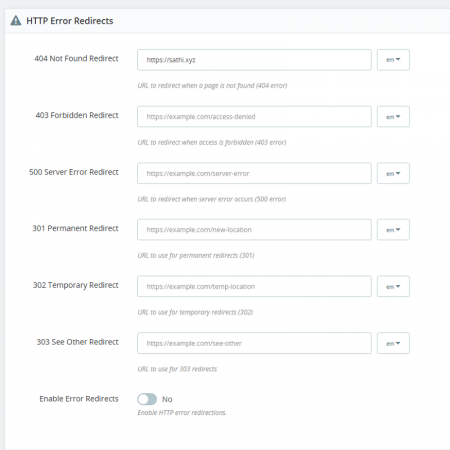
Task: Open language dropdown for 500 Server Error Redirect
Action: [393, 173]
